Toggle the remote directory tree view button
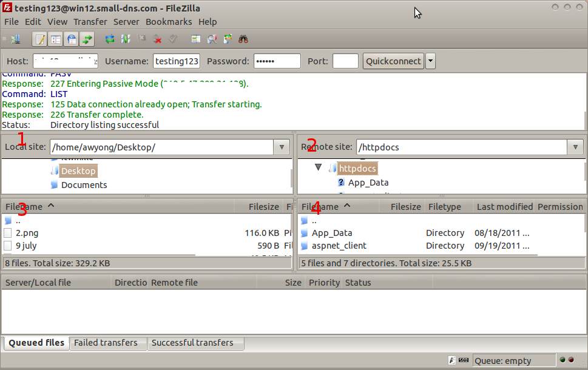 pos(72,39)
